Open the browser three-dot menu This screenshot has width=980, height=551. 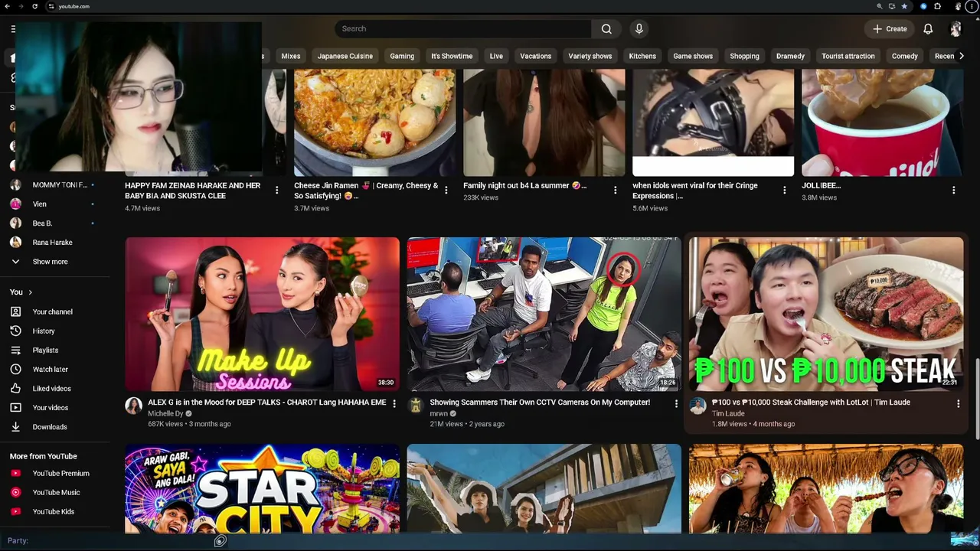coord(972,6)
